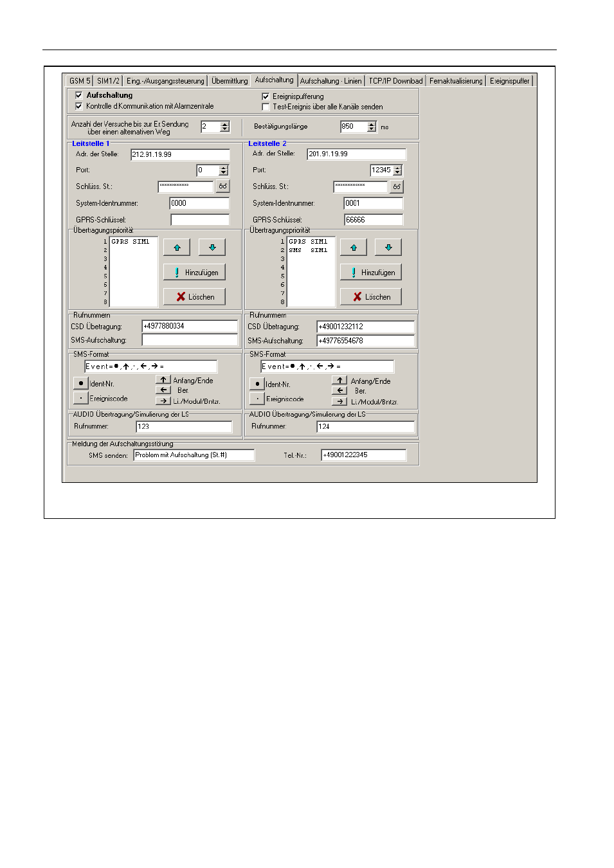The height and width of the screenshot is (868, 614).
Task: Click empty GPRS-Schlüssel field of Leitstelle 1
Action: (200, 220)
